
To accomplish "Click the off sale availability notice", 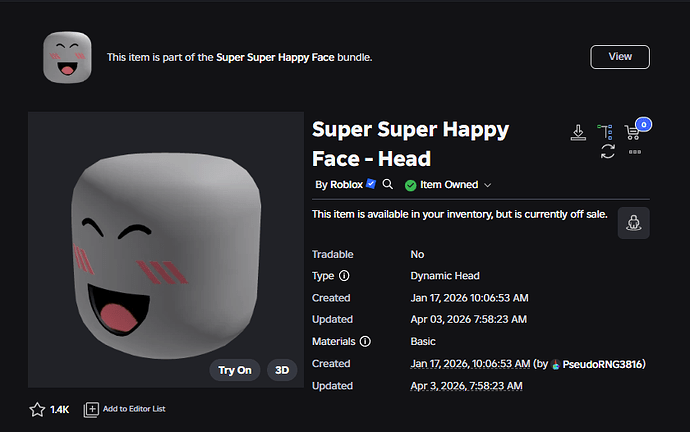I will [x=459, y=214].
